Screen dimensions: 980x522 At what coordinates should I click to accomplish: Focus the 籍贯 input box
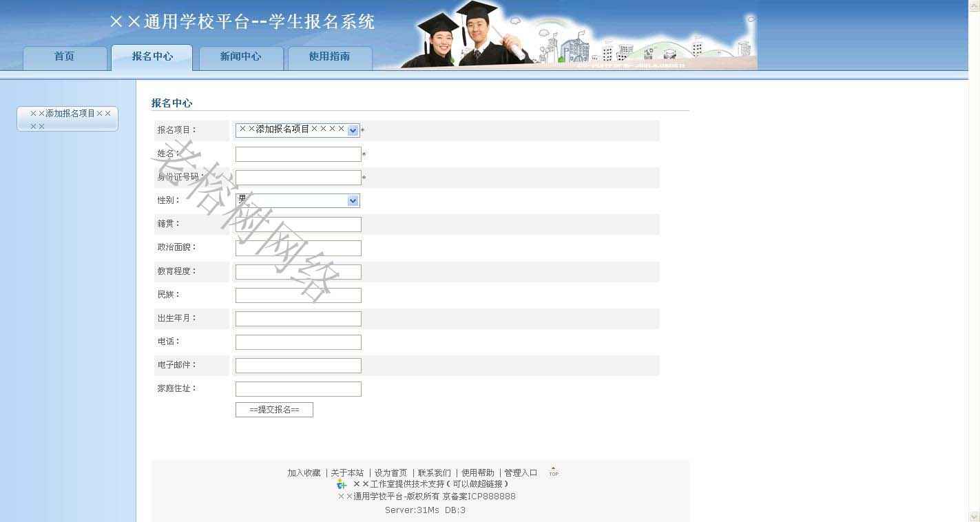pyautogui.click(x=298, y=225)
